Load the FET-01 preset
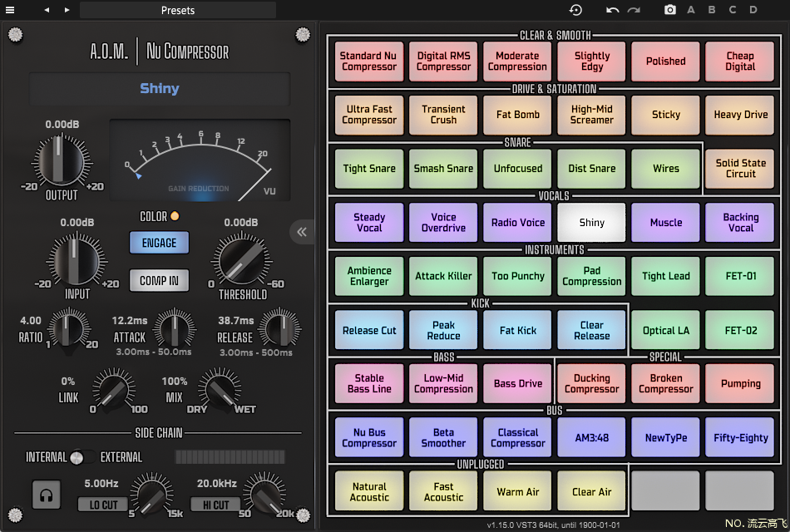The image size is (790, 532). (x=740, y=276)
